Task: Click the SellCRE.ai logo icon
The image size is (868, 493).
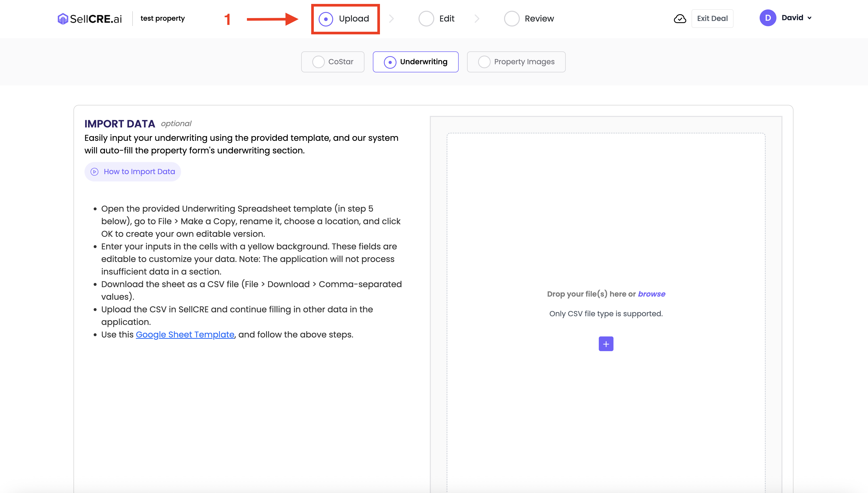Action: 63,19
